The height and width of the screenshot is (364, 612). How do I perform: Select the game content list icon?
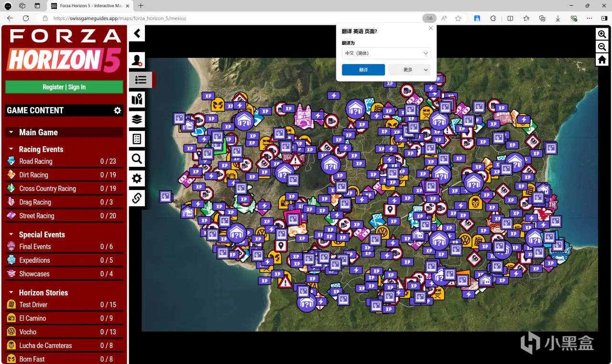click(140, 80)
